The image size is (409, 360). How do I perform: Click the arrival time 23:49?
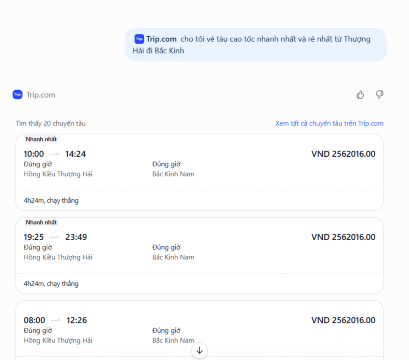pyautogui.click(x=76, y=237)
